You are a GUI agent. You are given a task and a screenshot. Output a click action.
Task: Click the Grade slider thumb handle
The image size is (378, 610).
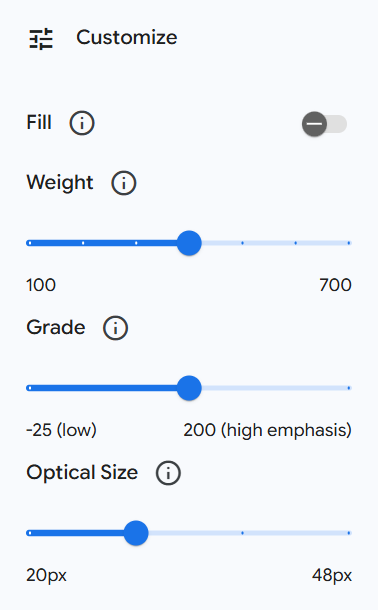[189, 388]
